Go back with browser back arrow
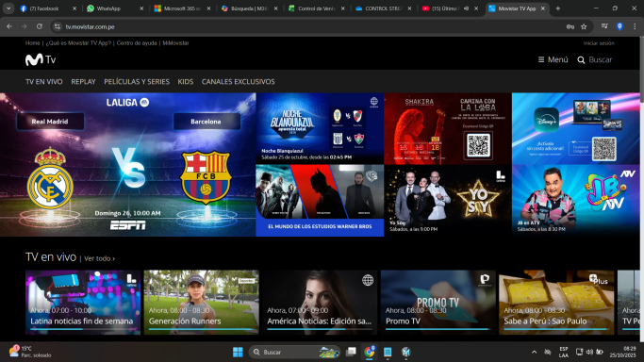Viewport: 644px width, 362px height. click(x=9, y=26)
